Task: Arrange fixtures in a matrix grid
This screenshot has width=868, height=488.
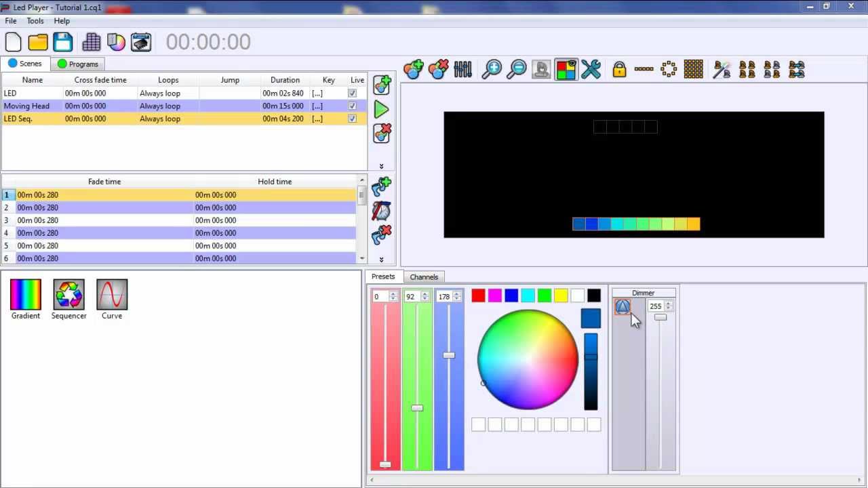Action: [x=693, y=69]
